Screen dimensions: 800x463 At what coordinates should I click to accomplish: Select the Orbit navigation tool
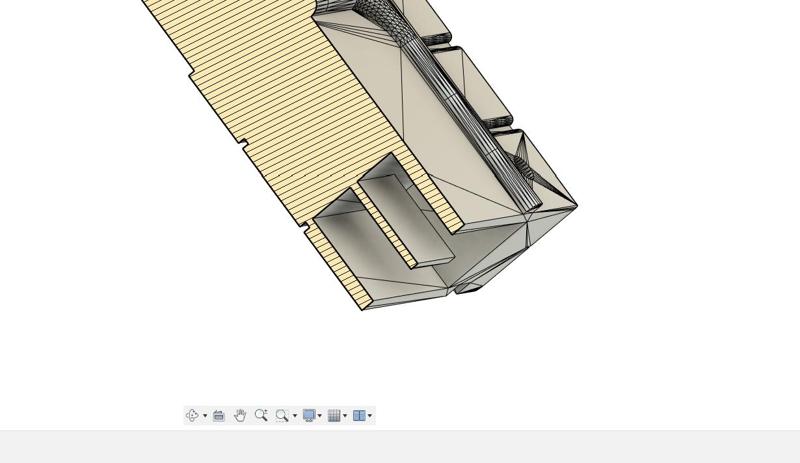pos(192,416)
